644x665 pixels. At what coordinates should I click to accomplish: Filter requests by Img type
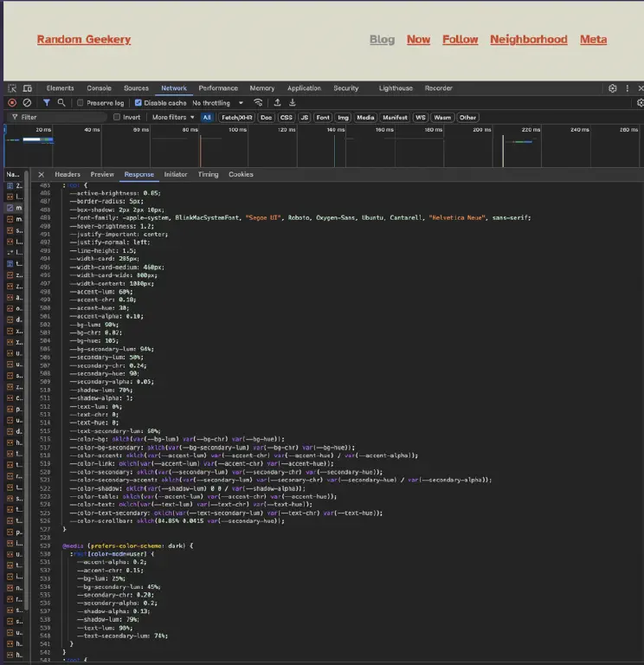343,118
